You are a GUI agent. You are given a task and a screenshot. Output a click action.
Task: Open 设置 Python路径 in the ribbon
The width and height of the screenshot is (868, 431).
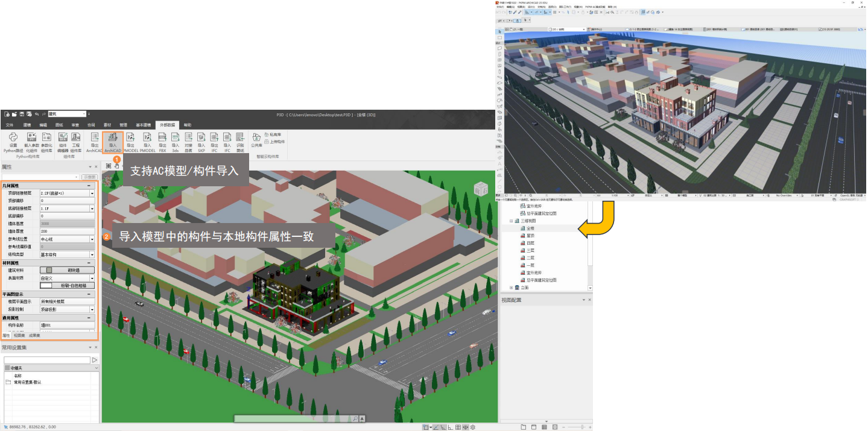point(13,141)
